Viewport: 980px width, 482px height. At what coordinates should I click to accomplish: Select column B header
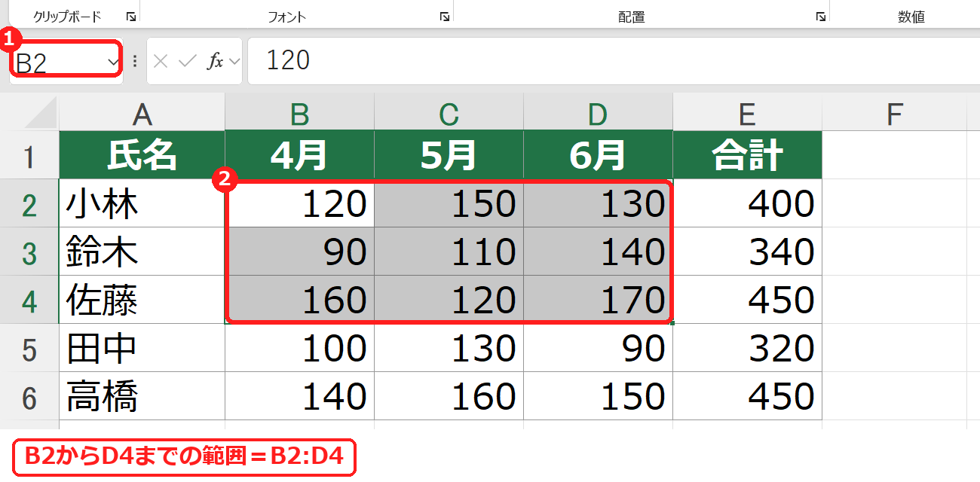[x=300, y=113]
